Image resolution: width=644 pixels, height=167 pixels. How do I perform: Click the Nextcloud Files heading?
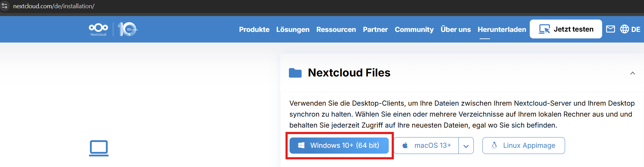pyautogui.click(x=349, y=73)
